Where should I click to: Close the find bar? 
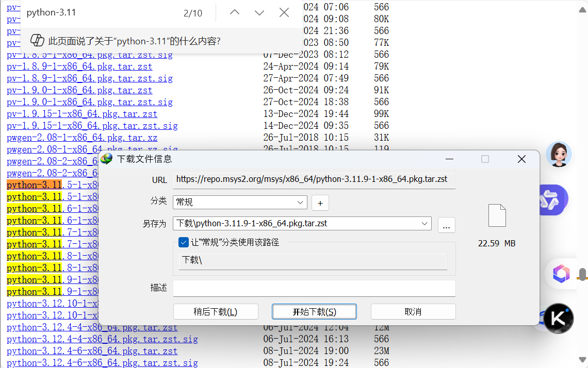(284, 13)
